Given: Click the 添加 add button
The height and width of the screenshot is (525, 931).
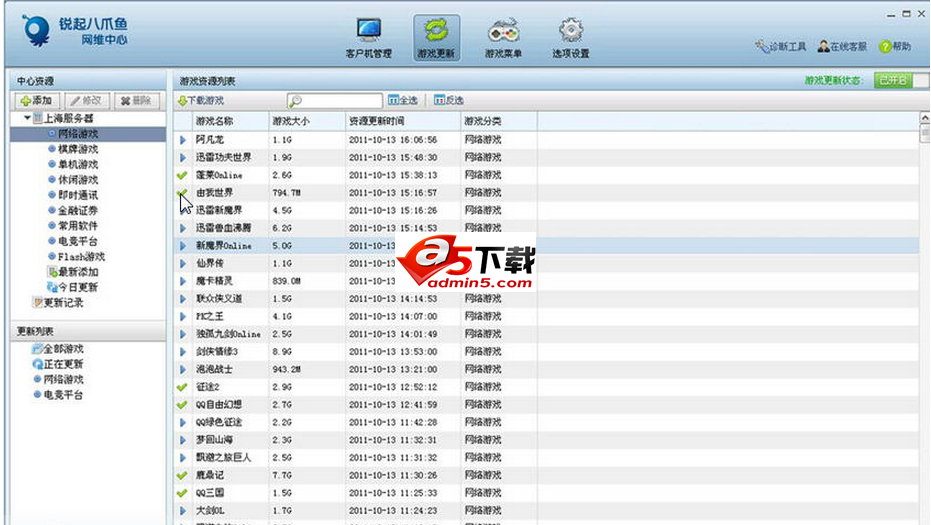Looking at the screenshot, I should [36, 100].
